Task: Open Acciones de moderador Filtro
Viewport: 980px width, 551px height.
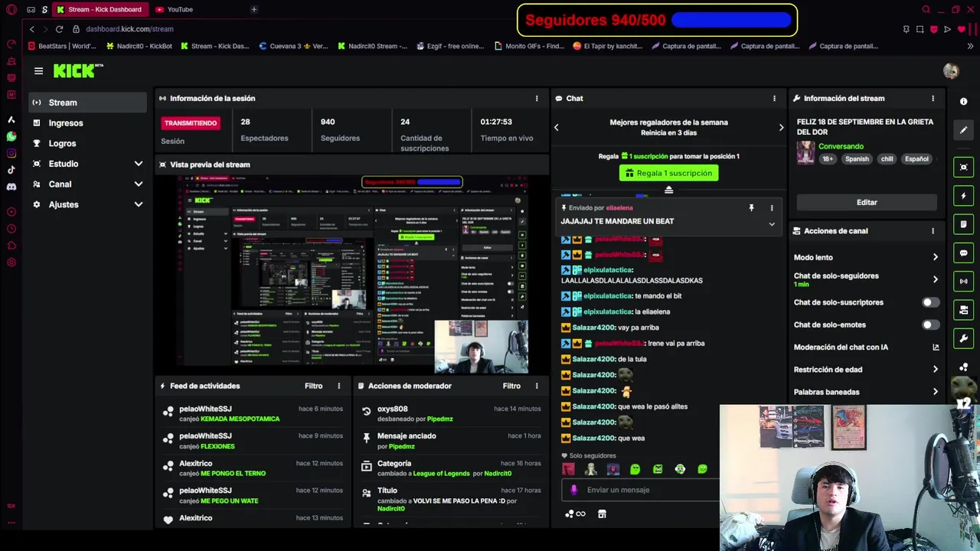Action: (x=511, y=386)
